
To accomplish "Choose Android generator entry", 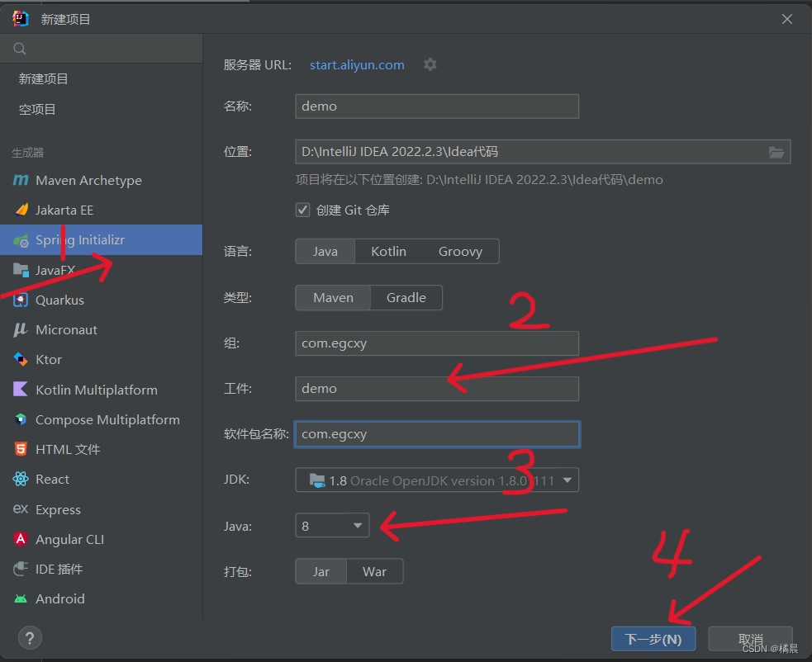I will 101,598.
